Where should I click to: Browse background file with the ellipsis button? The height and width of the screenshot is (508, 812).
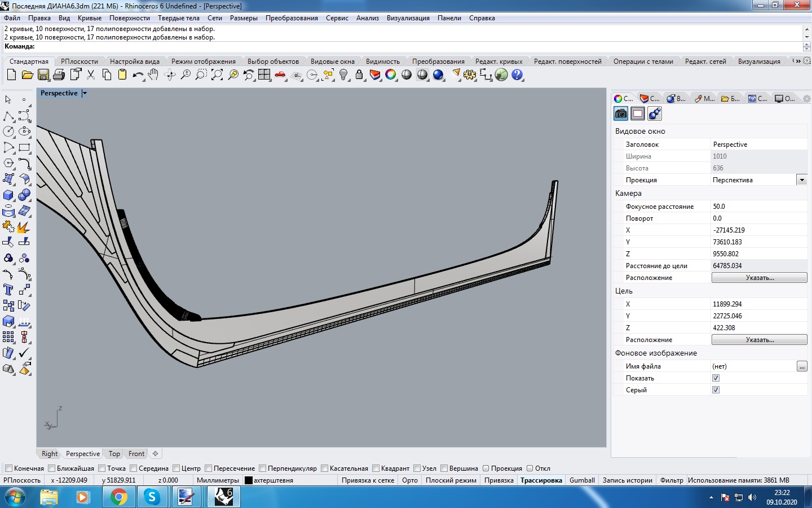[x=802, y=366]
